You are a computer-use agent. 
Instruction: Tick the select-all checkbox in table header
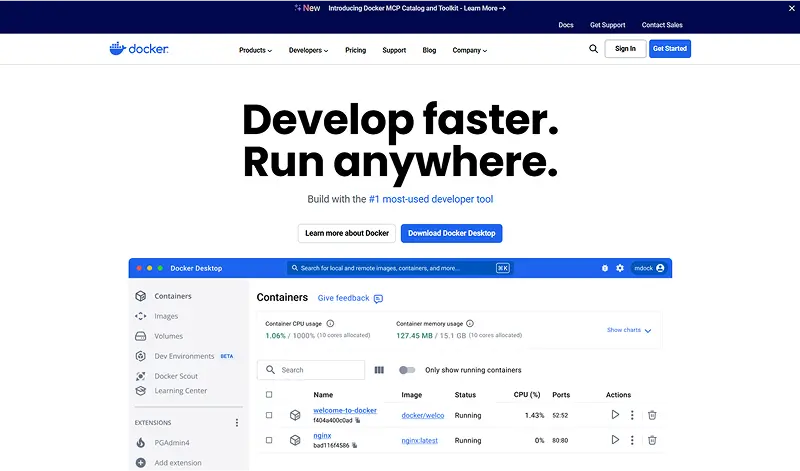269,395
